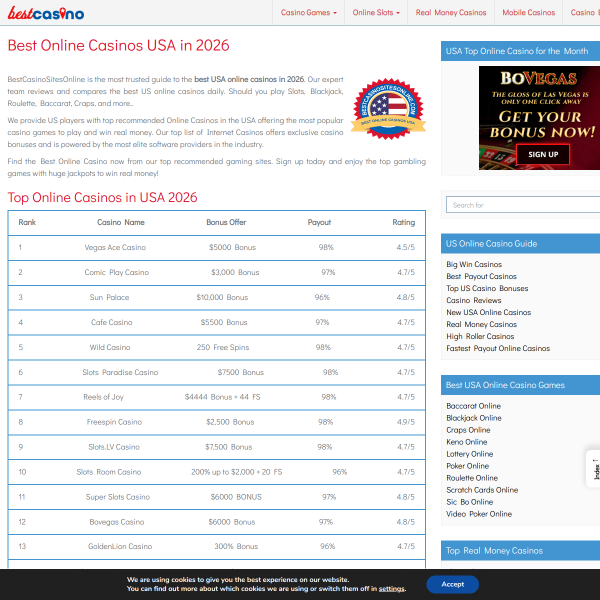Select Sun Palace in the table

click(109, 297)
